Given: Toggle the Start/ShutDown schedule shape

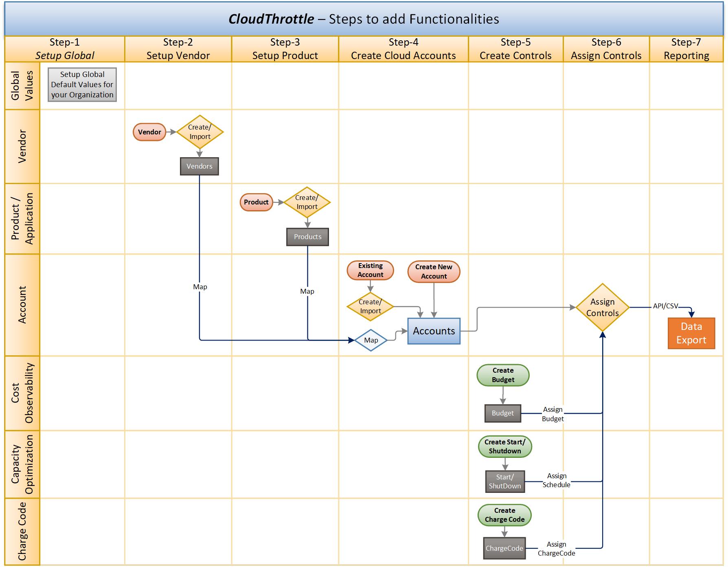Looking at the screenshot, I should pos(504,481).
